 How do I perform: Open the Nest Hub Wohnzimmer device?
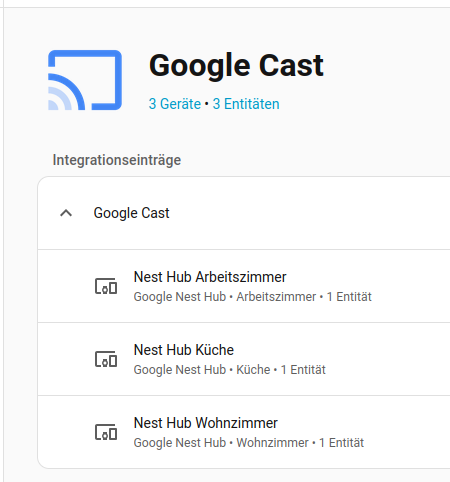point(206,423)
